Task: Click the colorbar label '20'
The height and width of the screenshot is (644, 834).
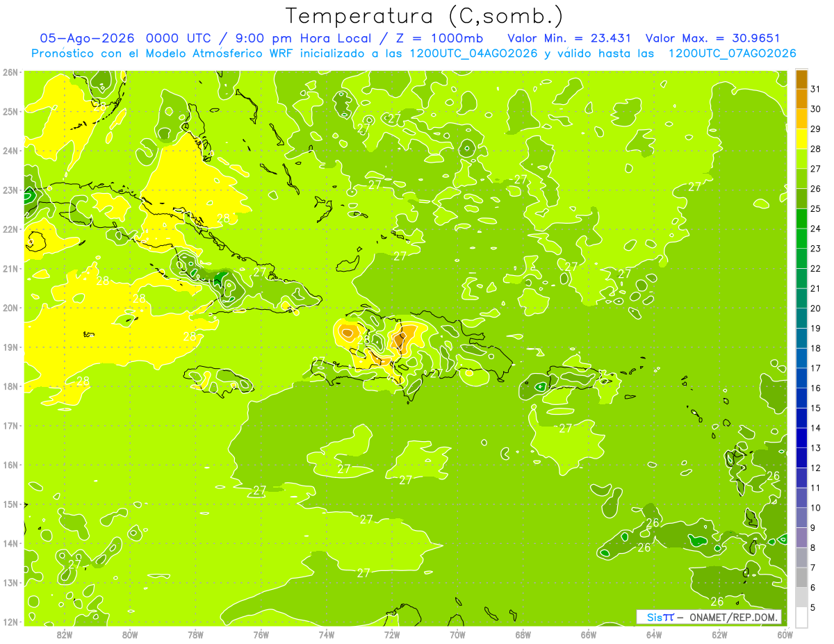Action: (x=815, y=308)
